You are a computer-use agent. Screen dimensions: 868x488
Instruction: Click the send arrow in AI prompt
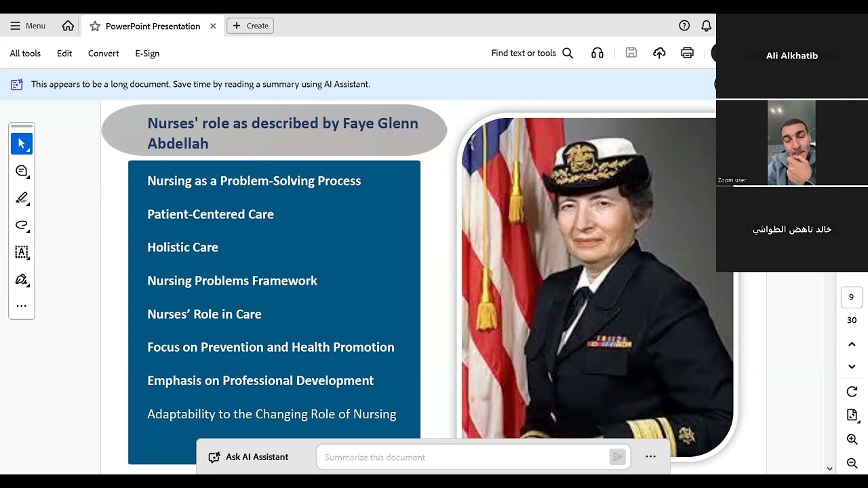(617, 457)
